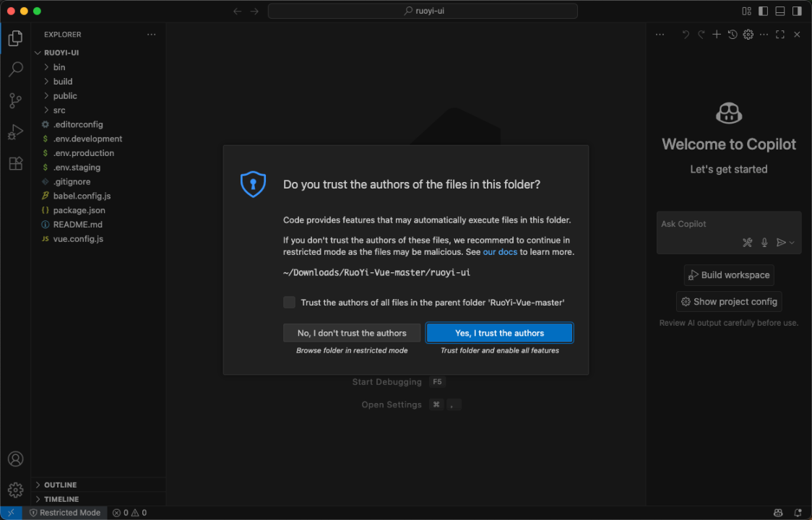Open the send options dropdown arrow

tap(792, 243)
